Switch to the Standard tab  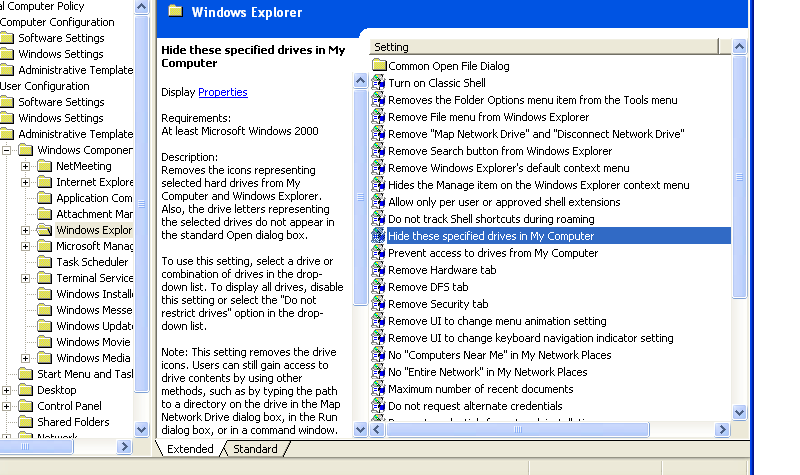tap(255, 448)
